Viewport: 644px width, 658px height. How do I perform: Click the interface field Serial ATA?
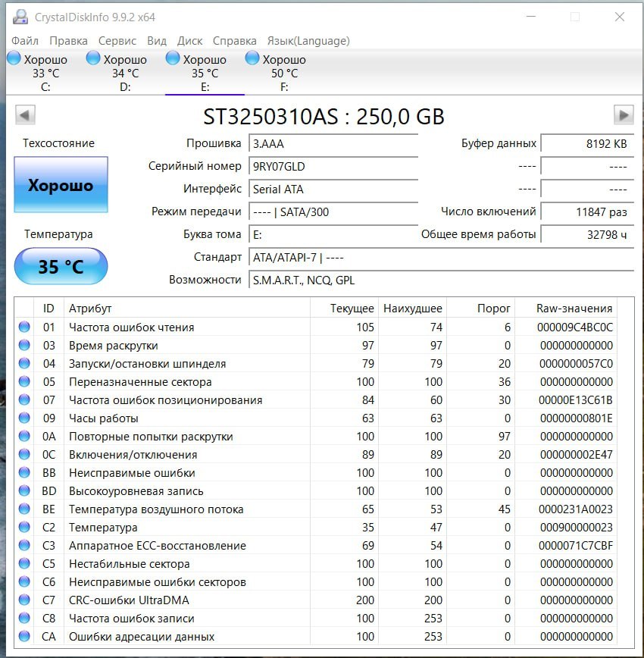333,189
